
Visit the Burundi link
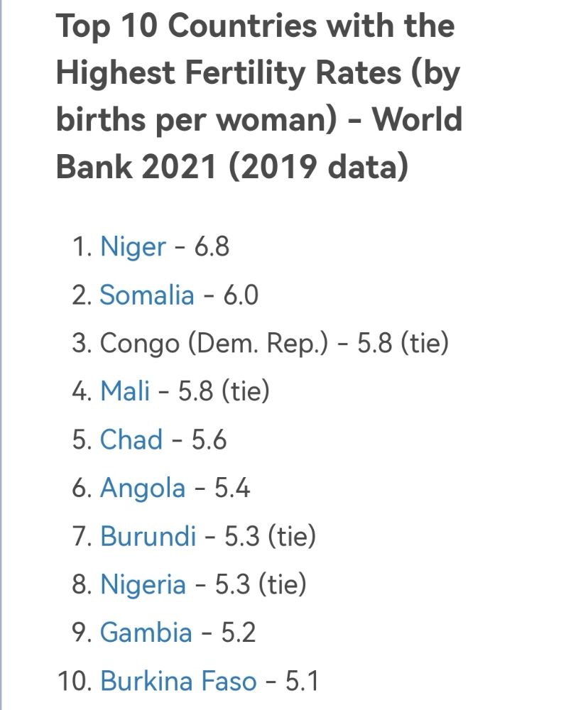point(148,536)
